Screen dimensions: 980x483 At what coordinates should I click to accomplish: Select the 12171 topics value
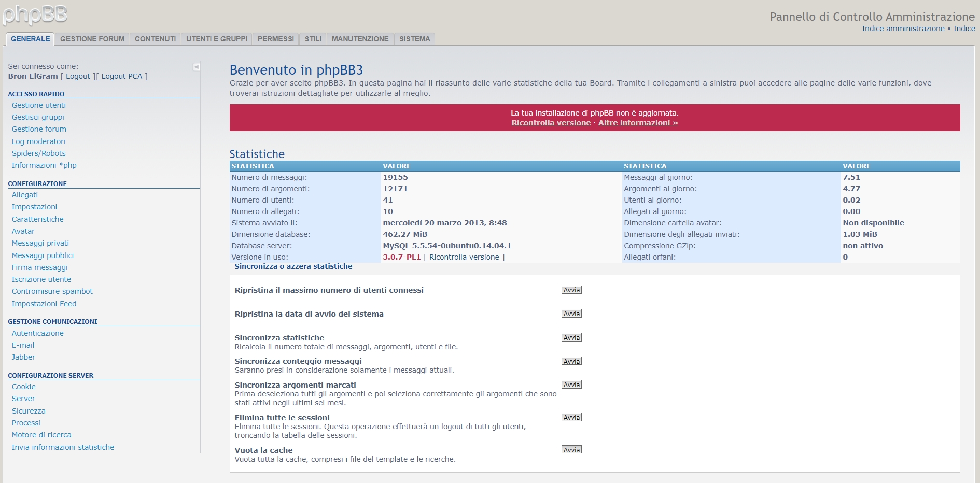(x=395, y=189)
